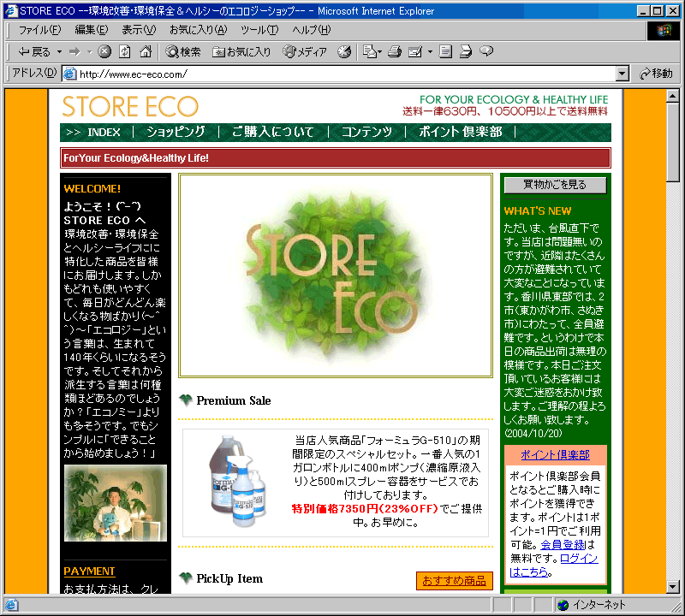Follow the ポイント倶楽部 link in the sidebar box

coord(555,455)
